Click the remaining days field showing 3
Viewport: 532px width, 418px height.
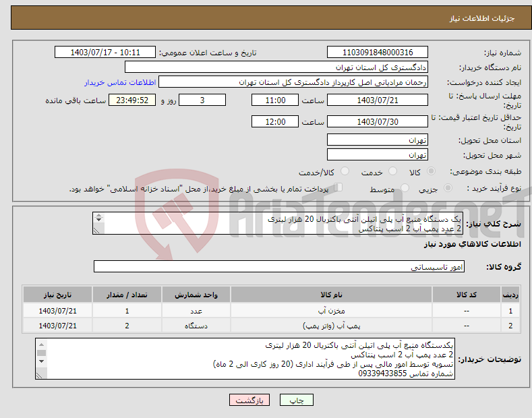click(x=202, y=100)
